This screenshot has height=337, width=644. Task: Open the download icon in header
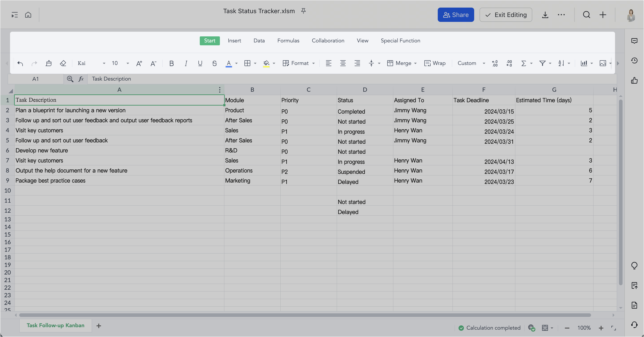point(545,15)
